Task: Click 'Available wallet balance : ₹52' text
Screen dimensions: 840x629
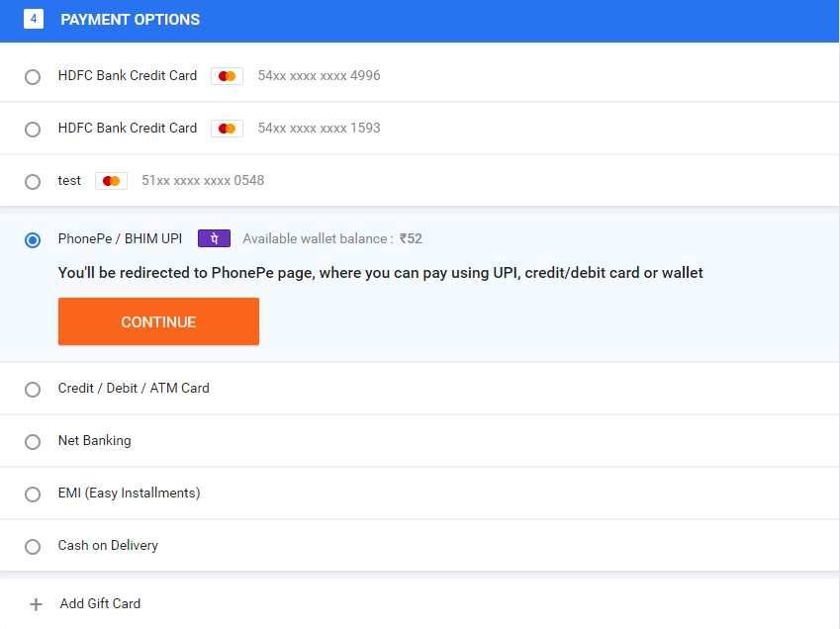Action: tap(332, 238)
